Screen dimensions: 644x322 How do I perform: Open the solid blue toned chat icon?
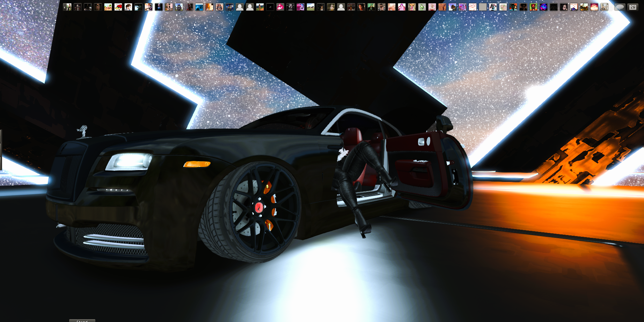pyautogui.click(x=199, y=7)
